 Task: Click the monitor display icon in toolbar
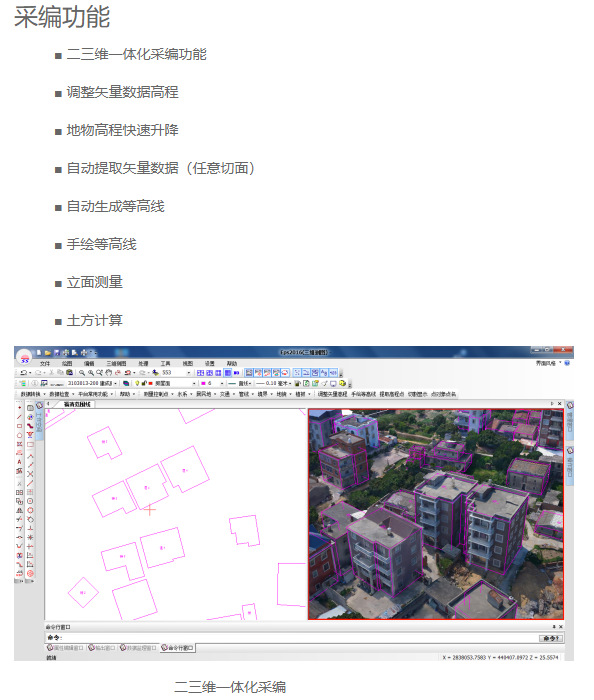333,383
